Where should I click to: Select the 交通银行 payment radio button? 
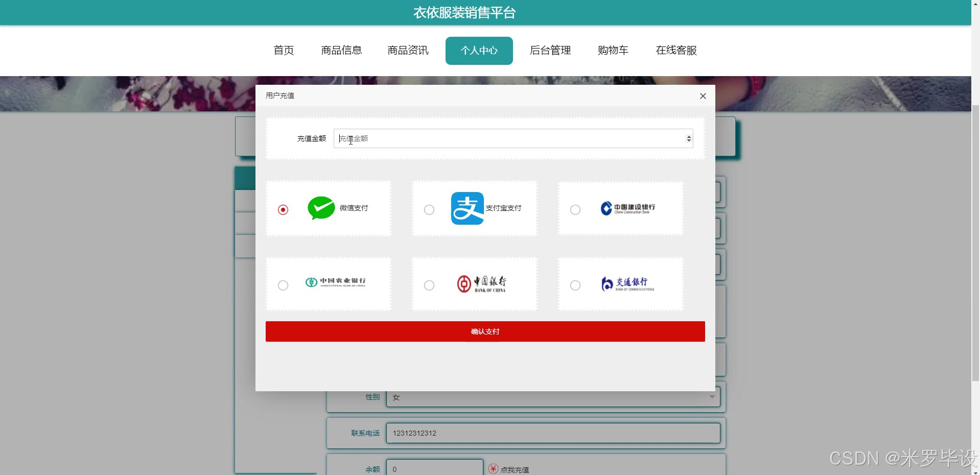pyautogui.click(x=575, y=285)
